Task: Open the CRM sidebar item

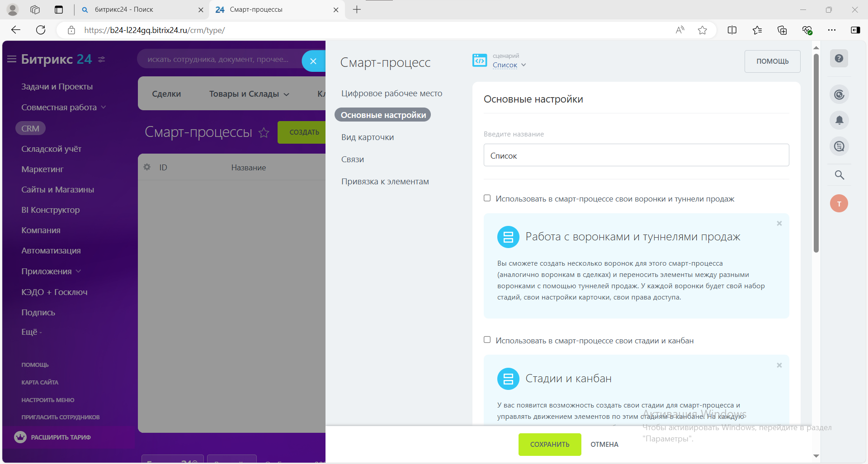Action: tap(30, 128)
